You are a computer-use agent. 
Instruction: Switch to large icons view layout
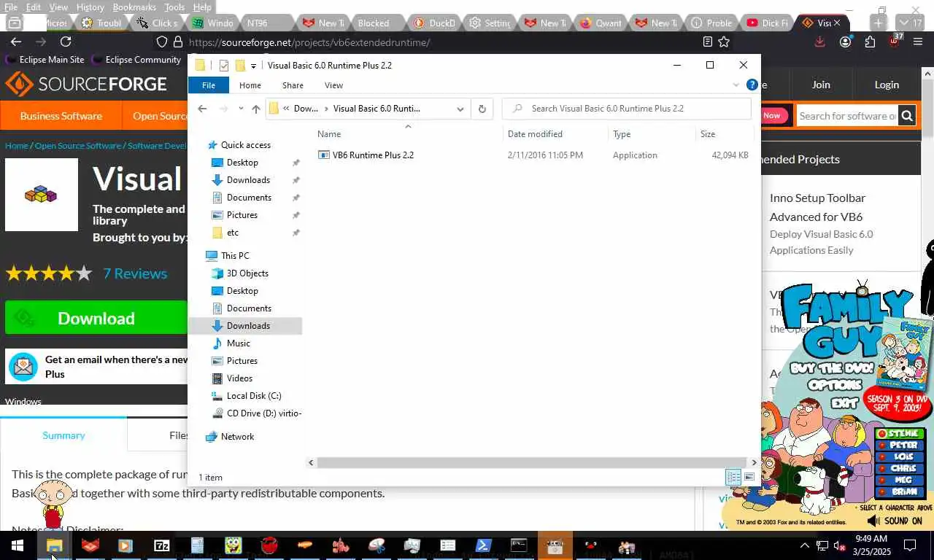click(749, 477)
